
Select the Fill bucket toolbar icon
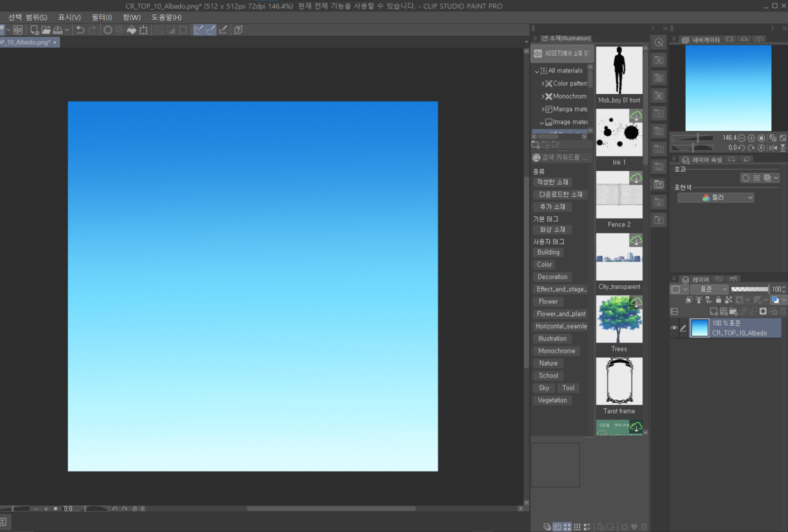pyautogui.click(x=131, y=30)
